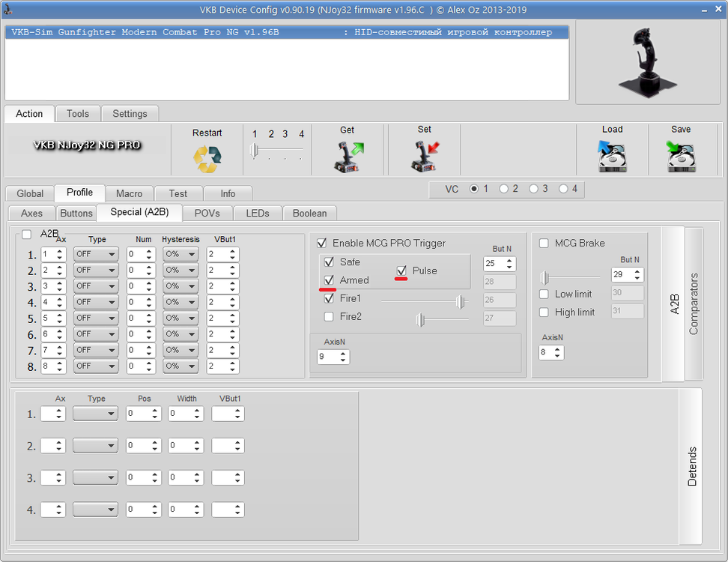This screenshot has width=728, height=562.
Task: Open the Axes sub-tab
Action: (x=31, y=214)
